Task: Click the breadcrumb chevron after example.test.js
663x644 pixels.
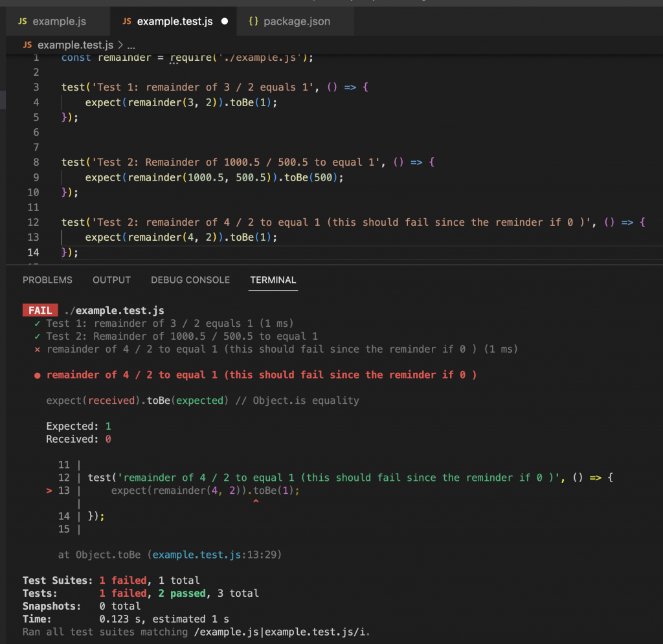Action: click(120, 45)
